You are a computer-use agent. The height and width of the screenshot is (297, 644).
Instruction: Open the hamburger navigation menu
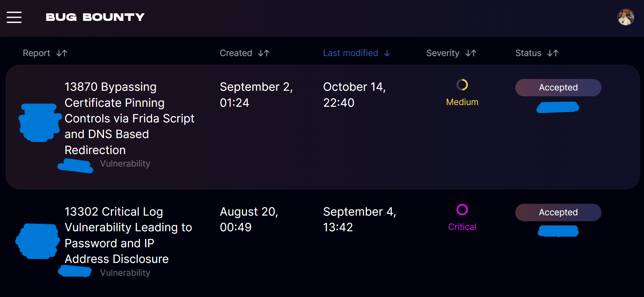pos(14,17)
